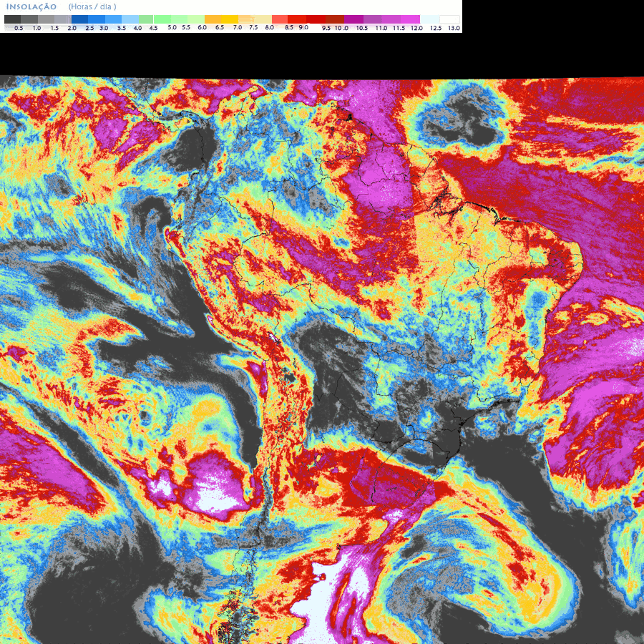Select the peach swatch above 7.5
Image resolution: width=644 pixels, height=644 pixels.
click(246, 19)
